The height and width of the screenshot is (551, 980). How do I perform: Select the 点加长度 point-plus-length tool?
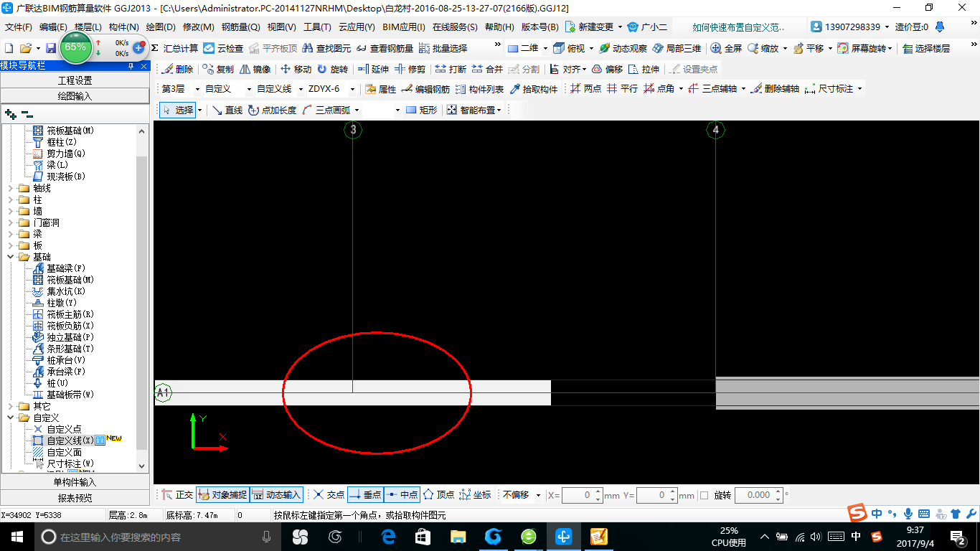tap(272, 110)
